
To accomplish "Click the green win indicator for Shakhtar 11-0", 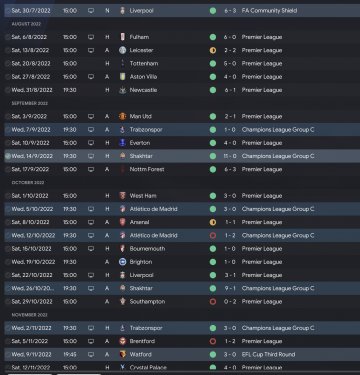I will [213, 156].
